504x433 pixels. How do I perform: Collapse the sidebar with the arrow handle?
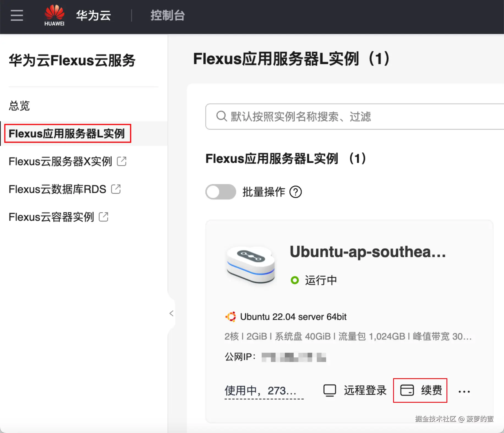[x=171, y=313]
